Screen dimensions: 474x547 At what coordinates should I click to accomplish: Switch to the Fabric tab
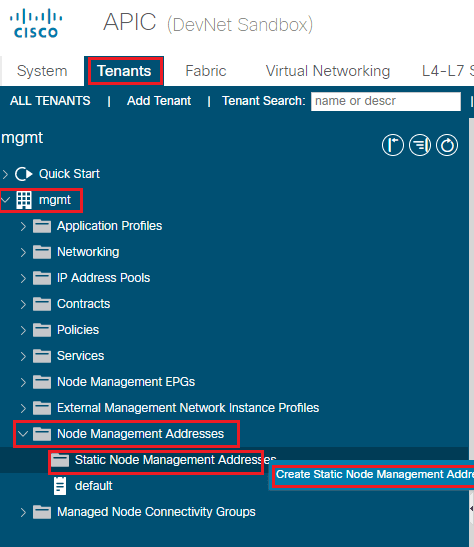206,71
